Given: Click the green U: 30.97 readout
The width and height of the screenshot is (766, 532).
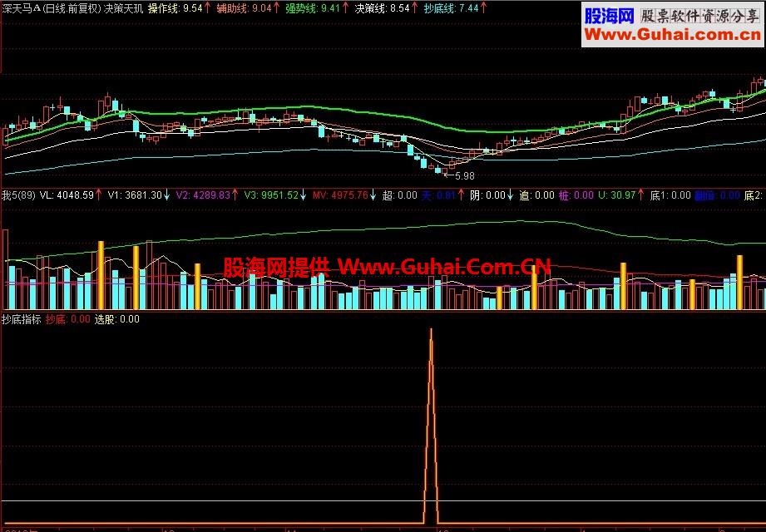Looking at the screenshot, I should 616,195.
